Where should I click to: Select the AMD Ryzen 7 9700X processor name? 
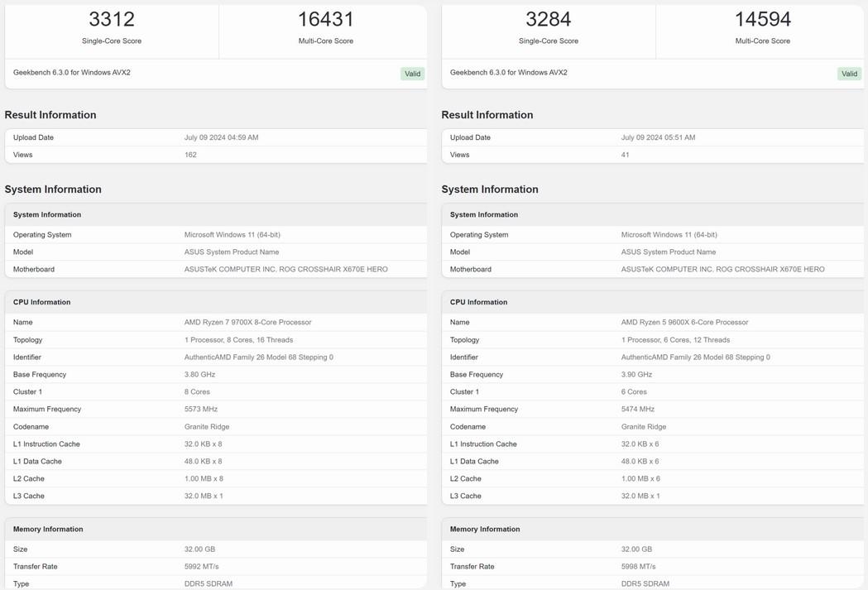[x=247, y=322]
